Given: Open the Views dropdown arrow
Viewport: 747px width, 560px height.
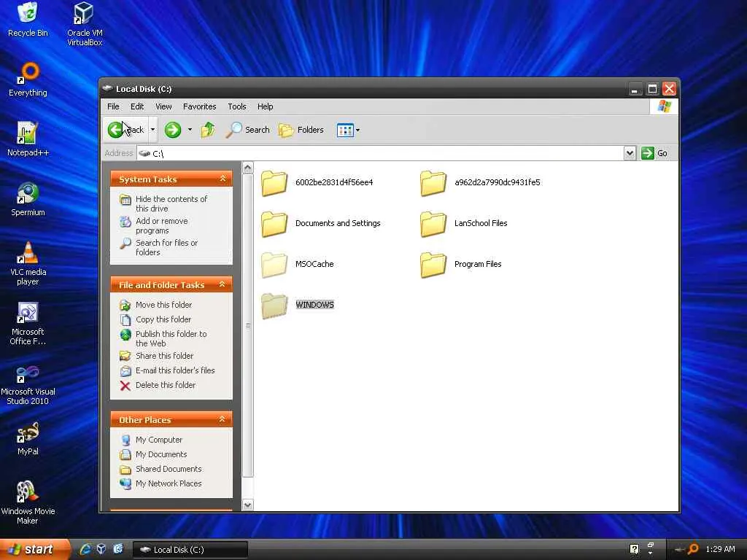Looking at the screenshot, I should pos(357,130).
